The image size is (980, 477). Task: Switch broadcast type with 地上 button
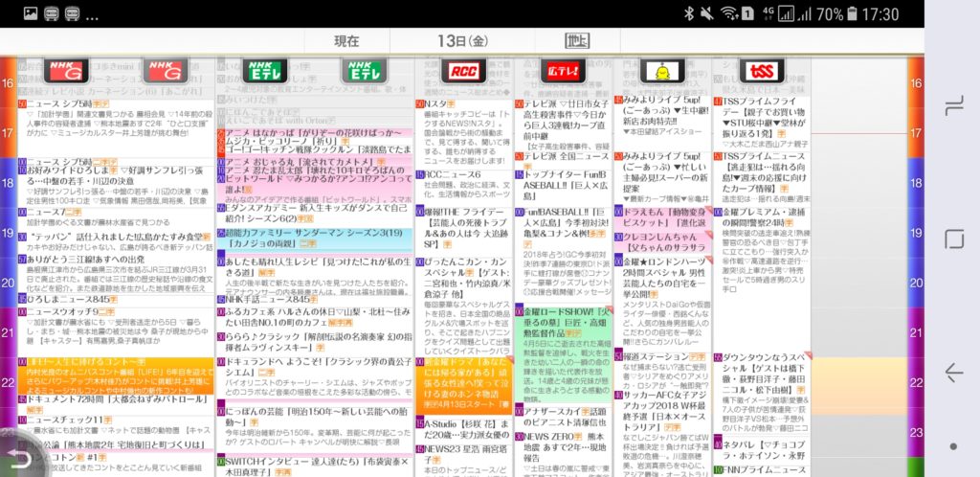pos(577,41)
